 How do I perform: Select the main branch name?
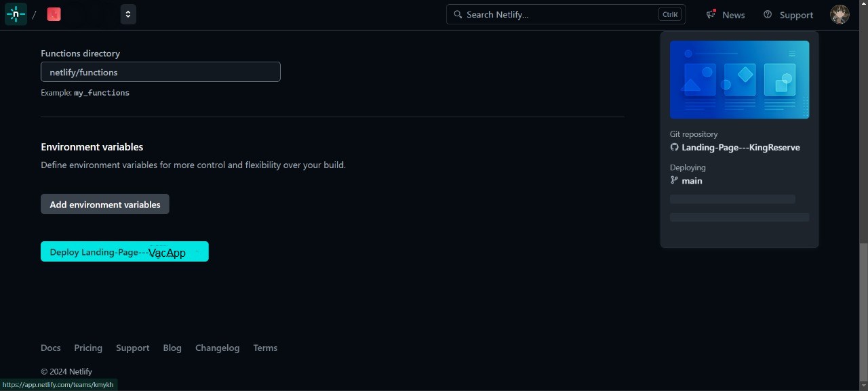click(x=692, y=181)
